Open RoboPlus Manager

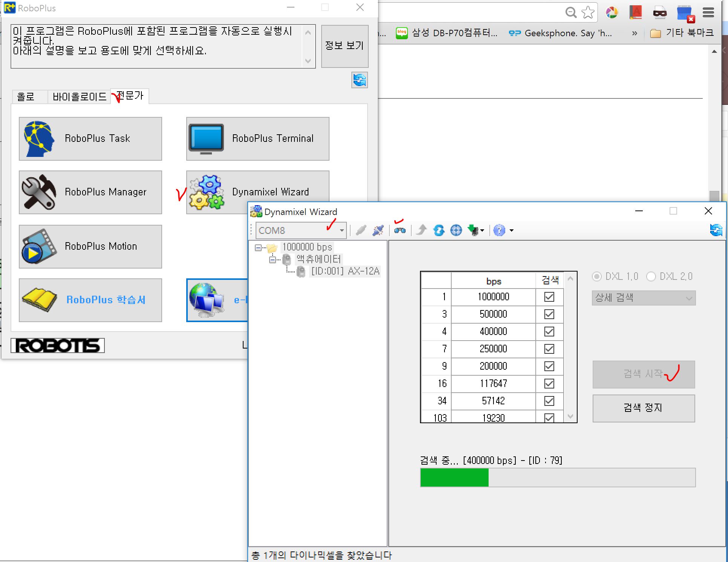click(x=90, y=192)
